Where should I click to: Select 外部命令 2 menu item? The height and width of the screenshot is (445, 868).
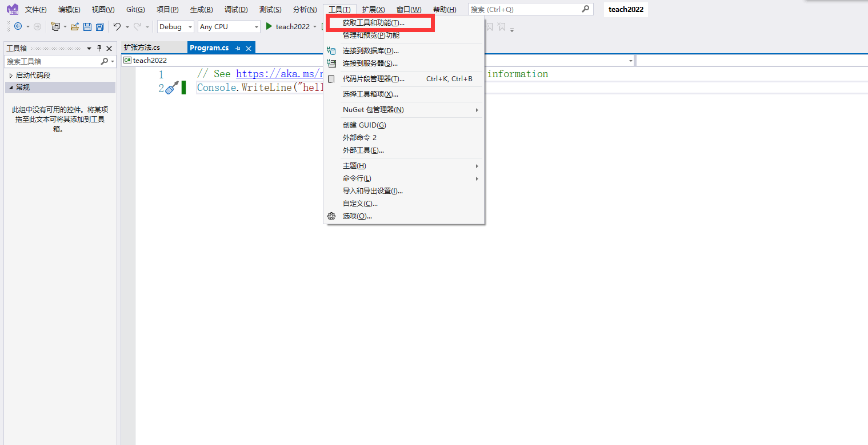click(404, 138)
